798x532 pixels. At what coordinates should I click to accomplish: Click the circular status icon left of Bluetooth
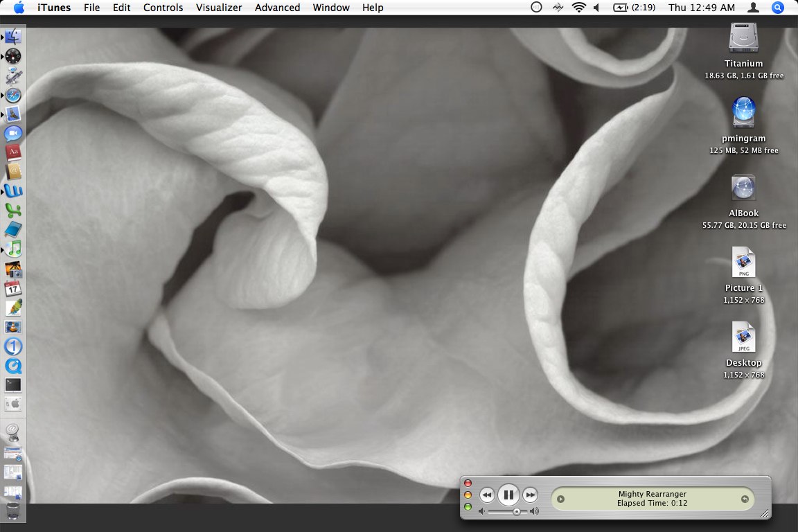(536, 8)
